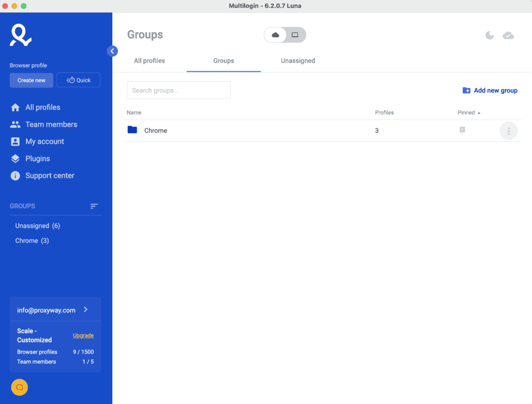Open the Unassigned tab
532x404 pixels.
tap(298, 61)
